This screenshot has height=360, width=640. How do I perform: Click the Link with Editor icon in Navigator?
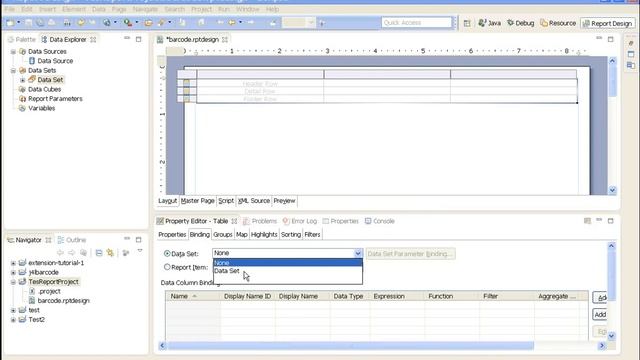[x=110, y=253]
